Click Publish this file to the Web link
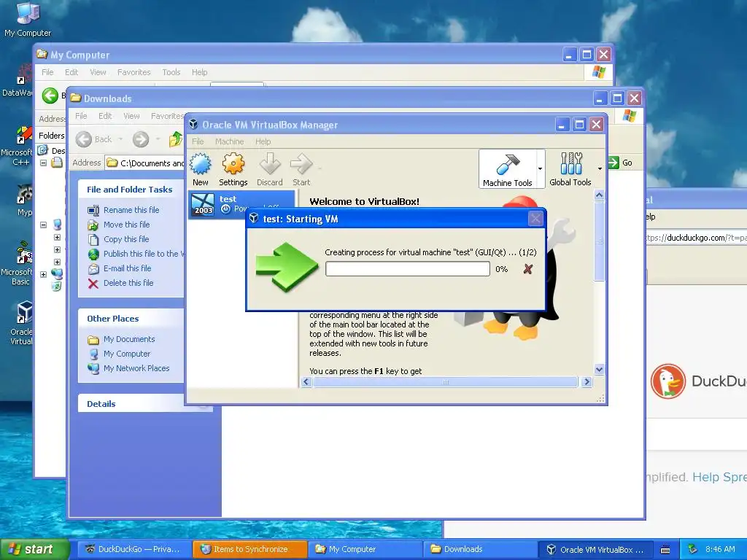 (144, 254)
